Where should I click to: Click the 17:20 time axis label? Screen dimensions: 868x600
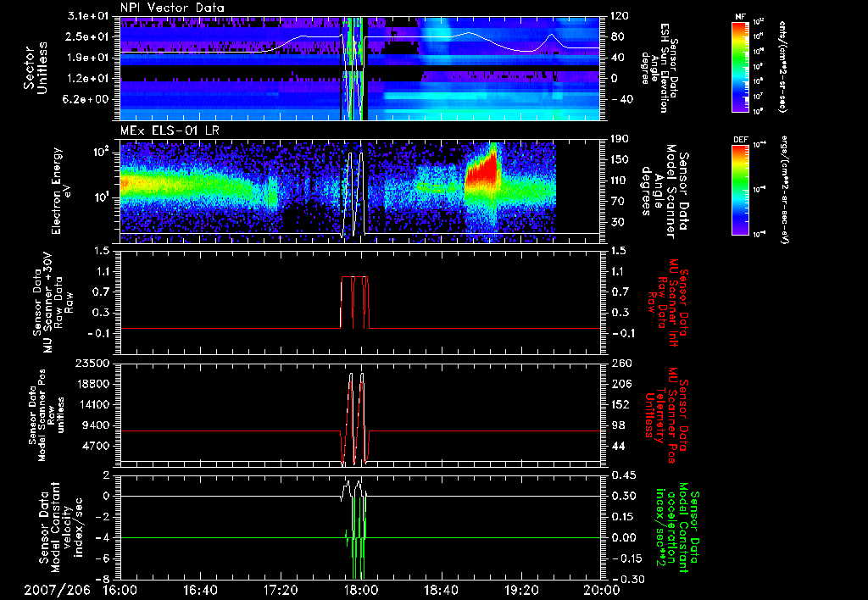point(281,590)
